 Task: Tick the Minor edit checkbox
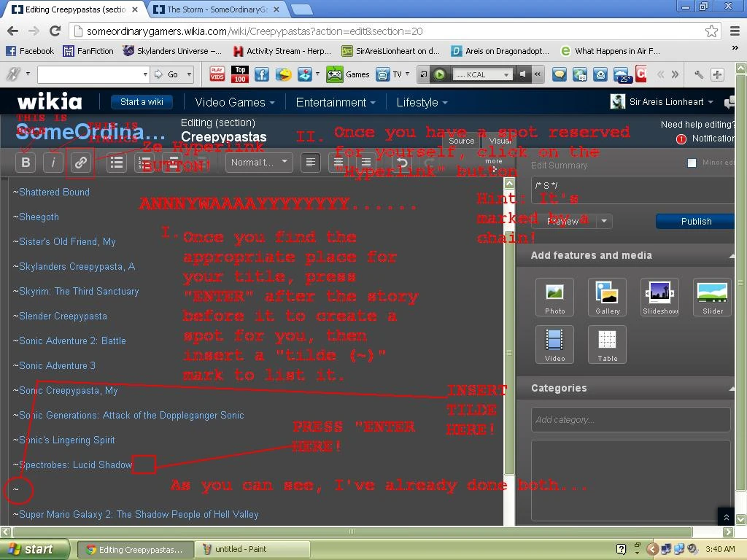(x=692, y=163)
